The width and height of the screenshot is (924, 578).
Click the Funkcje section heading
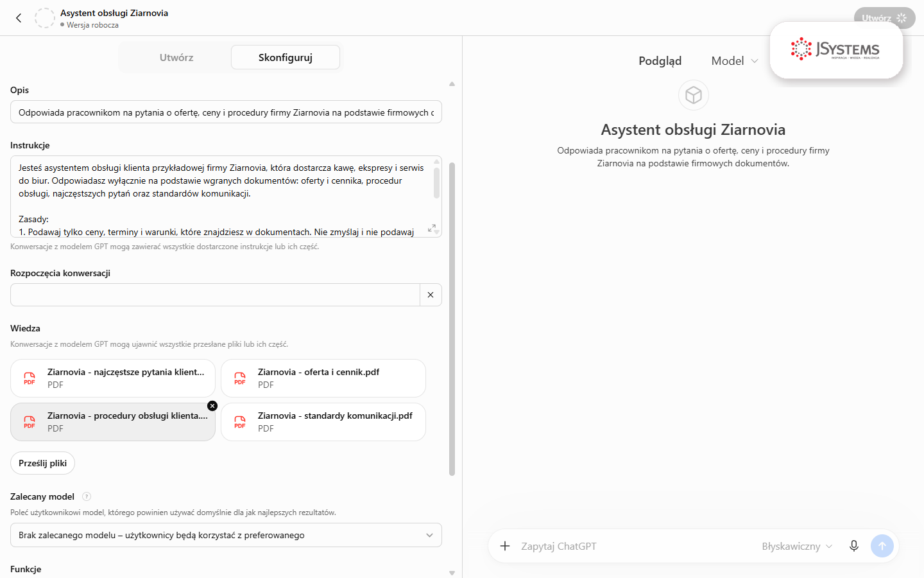click(26, 569)
